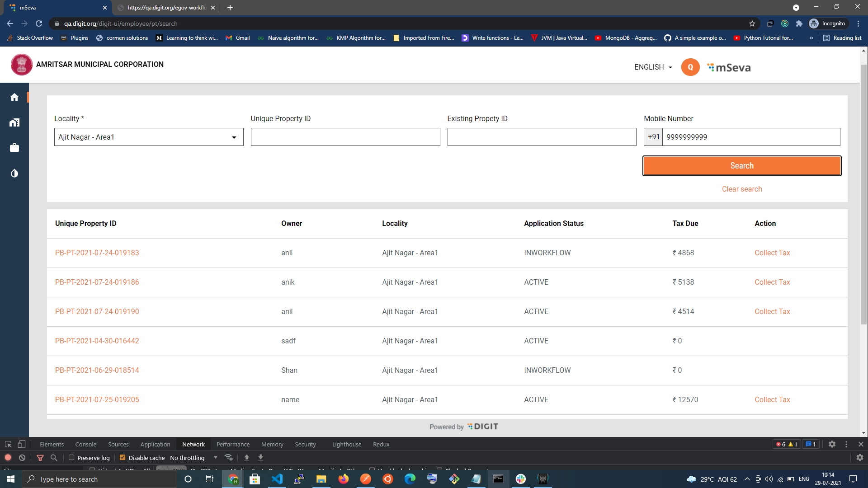Click the water drop icon in the sidebar
This screenshot has width=868, height=488.
(14, 174)
